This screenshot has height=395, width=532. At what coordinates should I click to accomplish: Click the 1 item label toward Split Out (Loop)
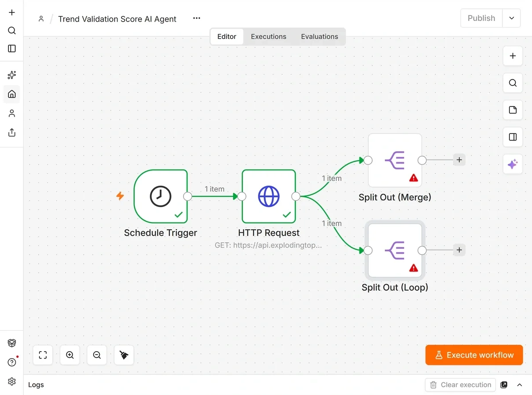point(332,223)
